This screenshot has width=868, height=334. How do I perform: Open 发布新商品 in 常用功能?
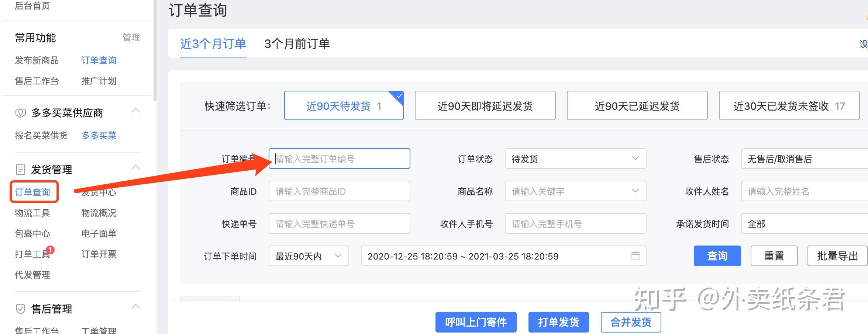[x=37, y=60]
